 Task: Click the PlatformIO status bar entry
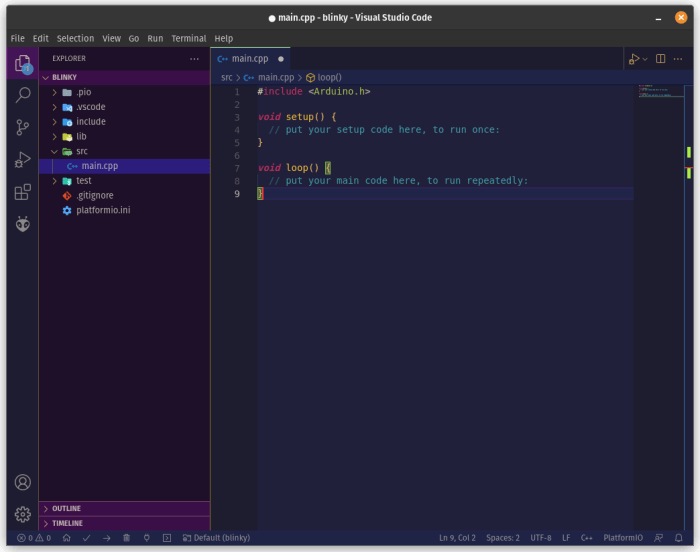(x=623, y=538)
